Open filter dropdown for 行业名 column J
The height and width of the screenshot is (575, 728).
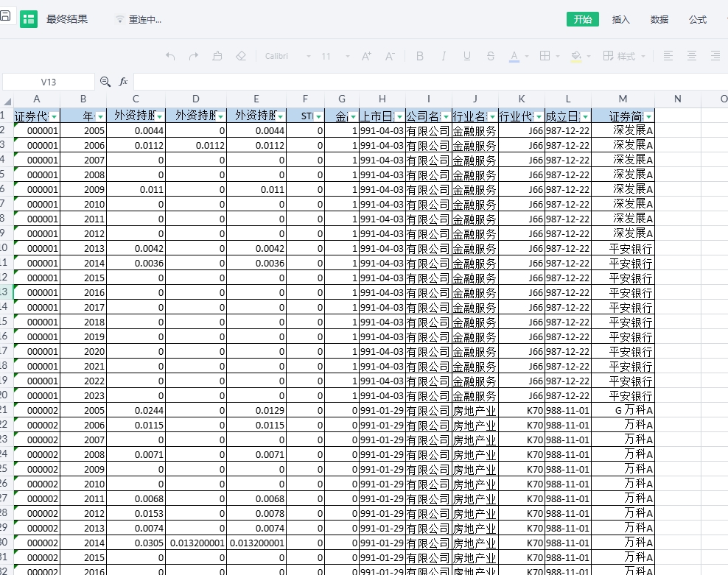(x=493, y=116)
